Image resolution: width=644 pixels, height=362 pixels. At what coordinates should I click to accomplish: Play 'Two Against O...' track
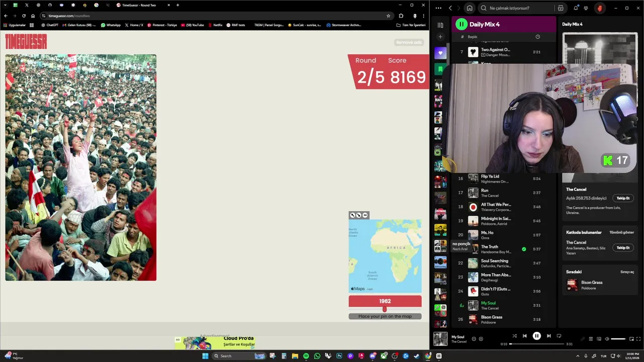[x=503, y=52]
